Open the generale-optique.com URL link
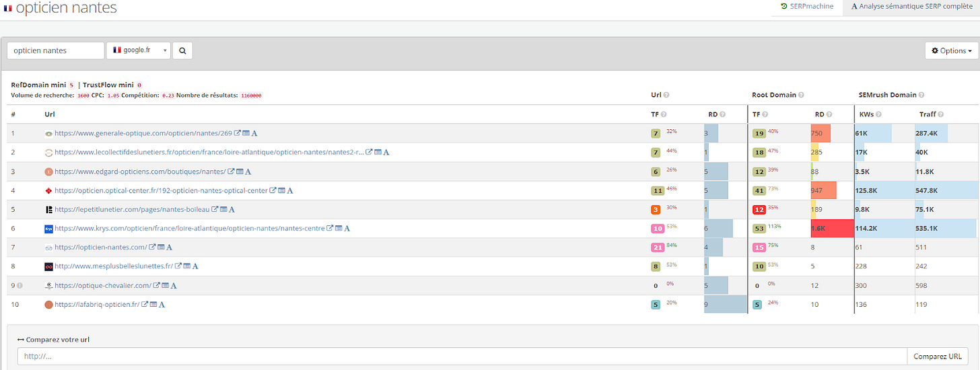The height and width of the screenshot is (370, 980). pos(143,134)
